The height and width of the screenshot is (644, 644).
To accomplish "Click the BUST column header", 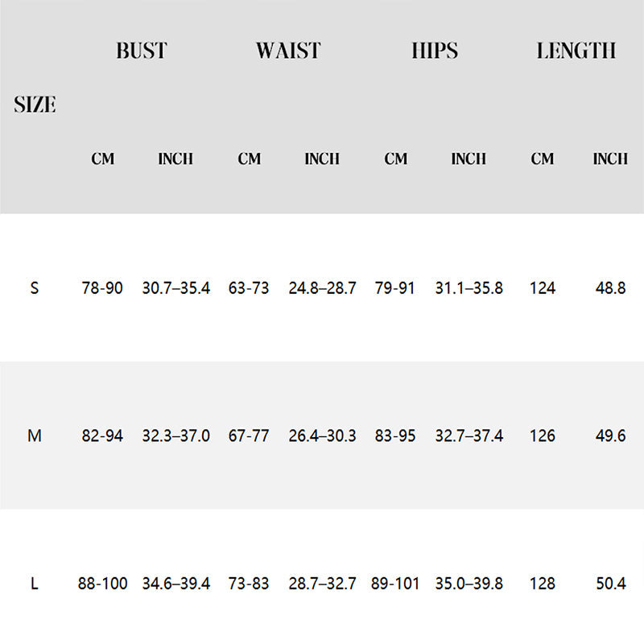I will pos(141,51).
